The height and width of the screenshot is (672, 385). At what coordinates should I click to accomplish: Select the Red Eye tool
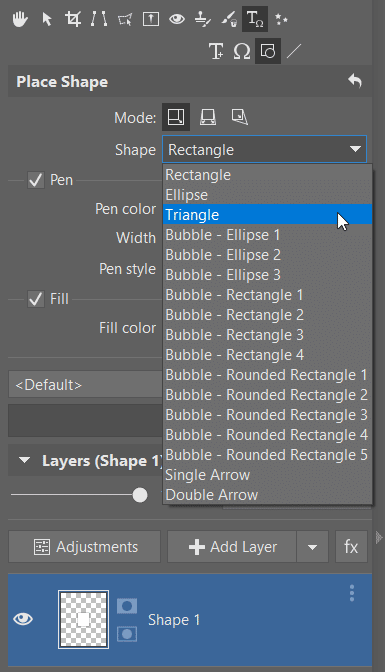(177, 19)
